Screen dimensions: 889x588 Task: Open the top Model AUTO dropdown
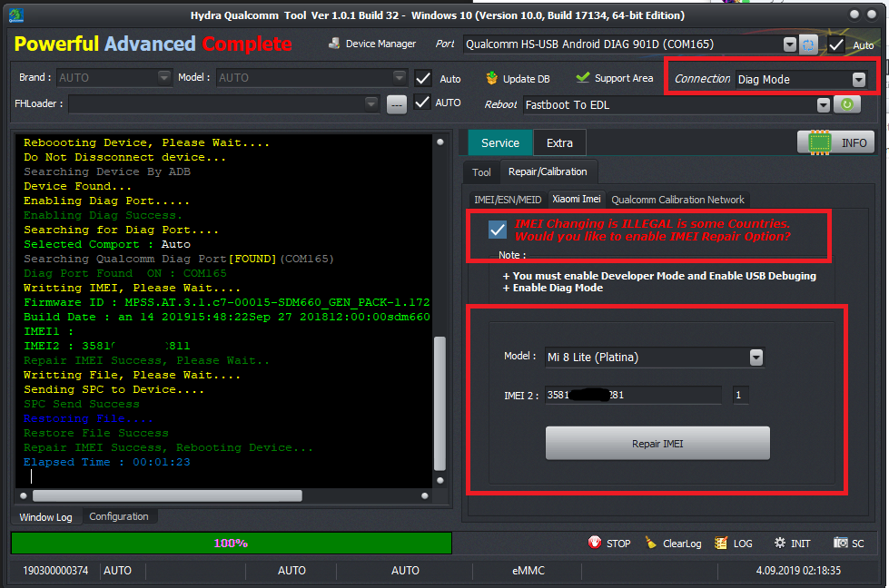(x=400, y=77)
